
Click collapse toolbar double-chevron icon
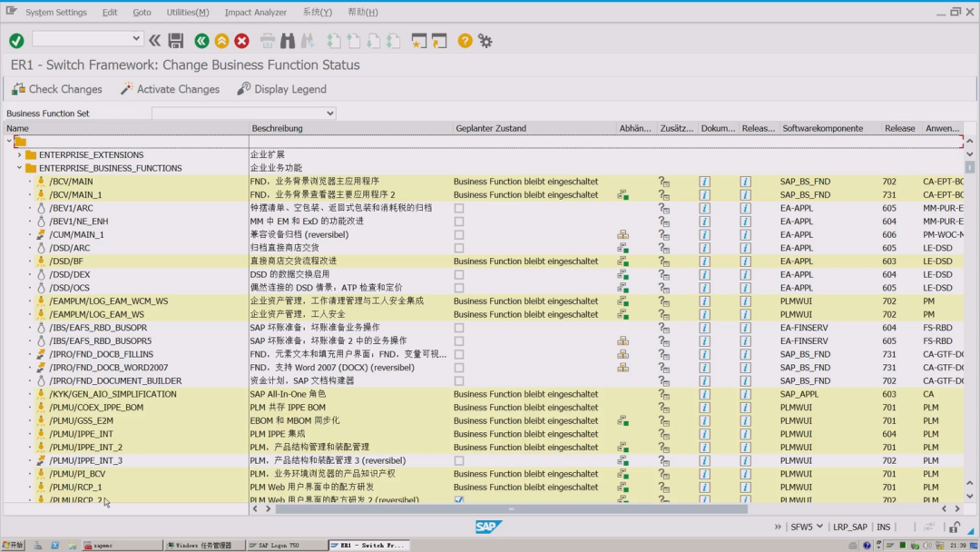coord(154,41)
